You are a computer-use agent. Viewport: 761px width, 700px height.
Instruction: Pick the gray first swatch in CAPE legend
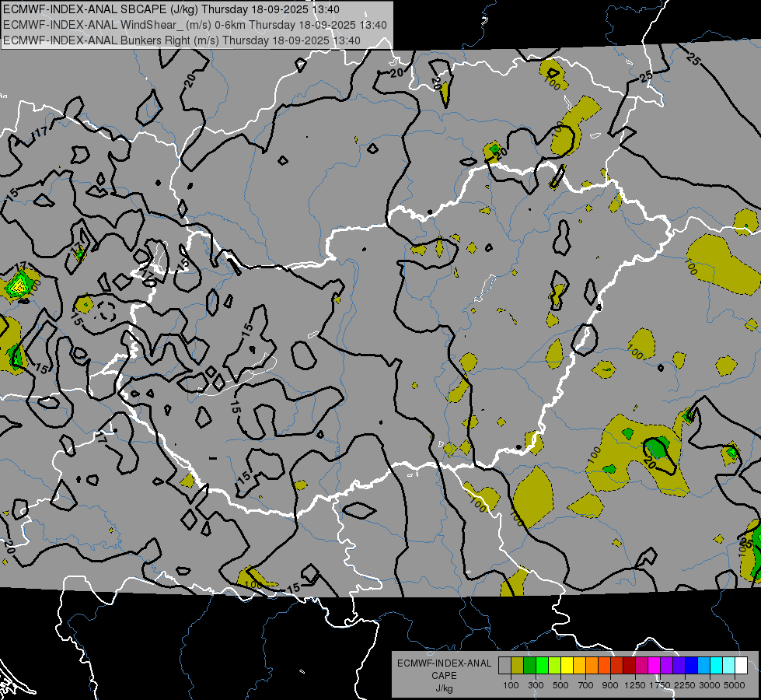(504, 666)
